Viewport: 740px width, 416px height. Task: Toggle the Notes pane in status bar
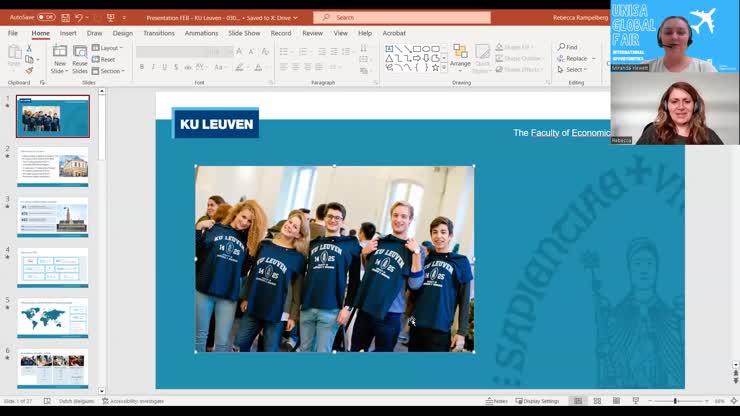tap(497, 401)
